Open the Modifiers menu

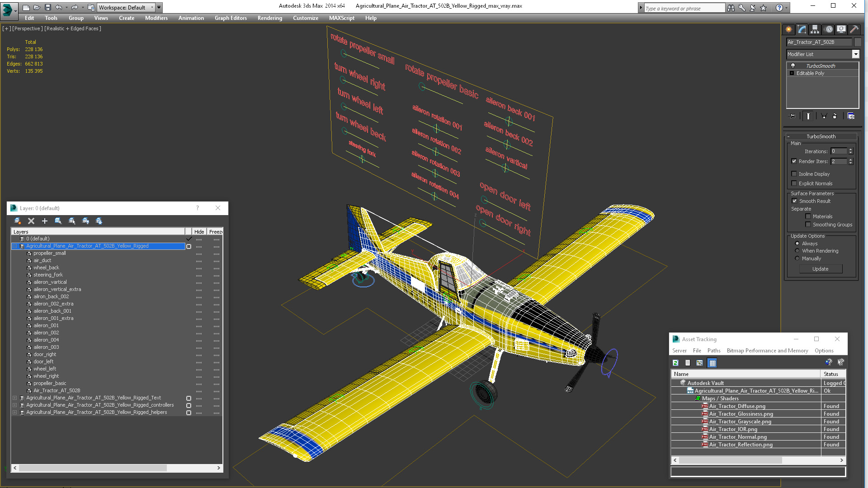[x=156, y=18]
